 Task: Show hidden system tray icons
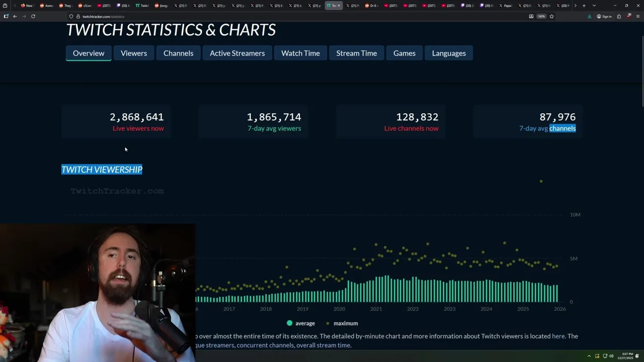tap(589, 356)
